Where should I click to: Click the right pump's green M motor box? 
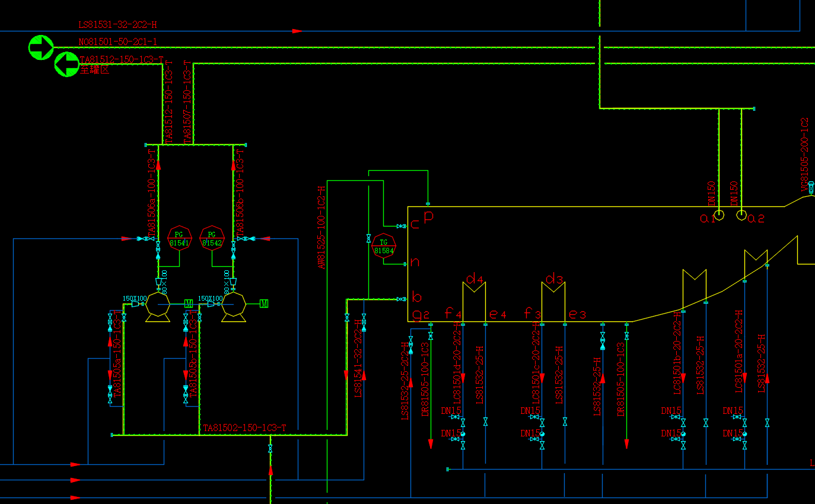pyautogui.click(x=264, y=304)
